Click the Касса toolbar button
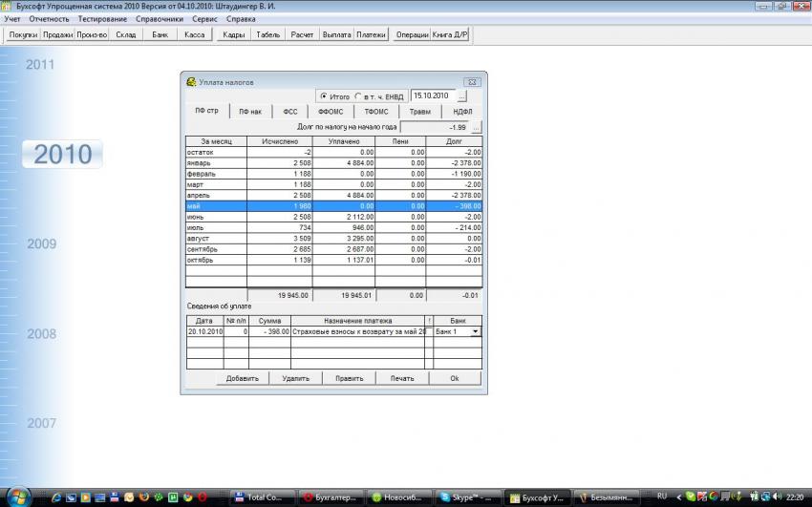The height and width of the screenshot is (507, 812). click(194, 35)
